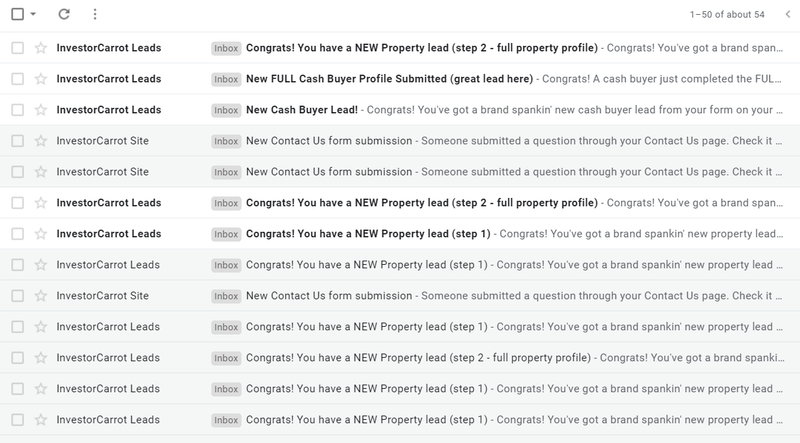
Task: Star the last visible email in the list
Action: click(41, 420)
